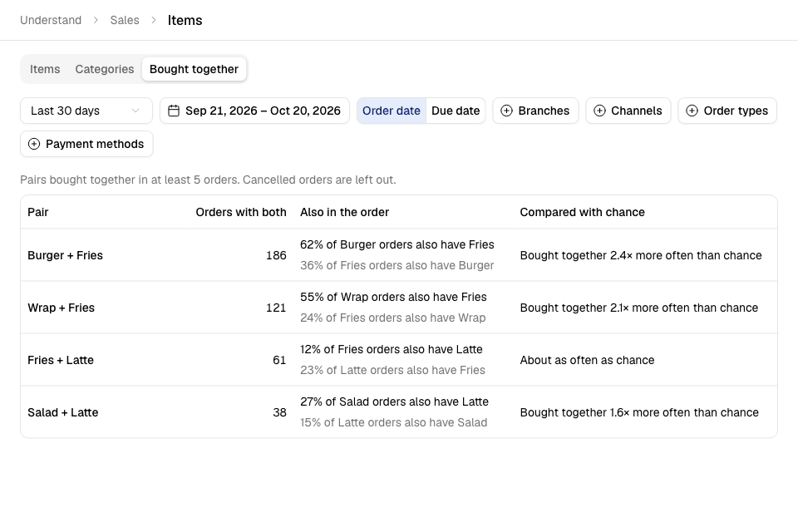Select the Bought together tab
The width and height of the screenshot is (798, 532).
[194, 69]
